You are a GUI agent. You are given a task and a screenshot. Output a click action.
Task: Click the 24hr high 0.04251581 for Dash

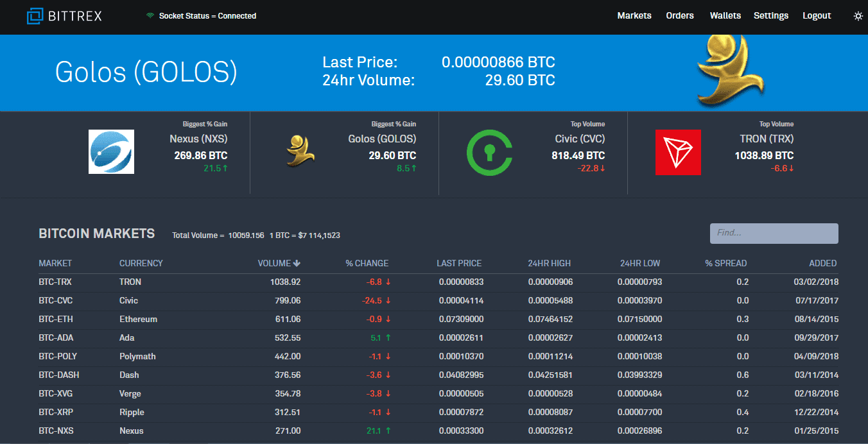point(550,375)
